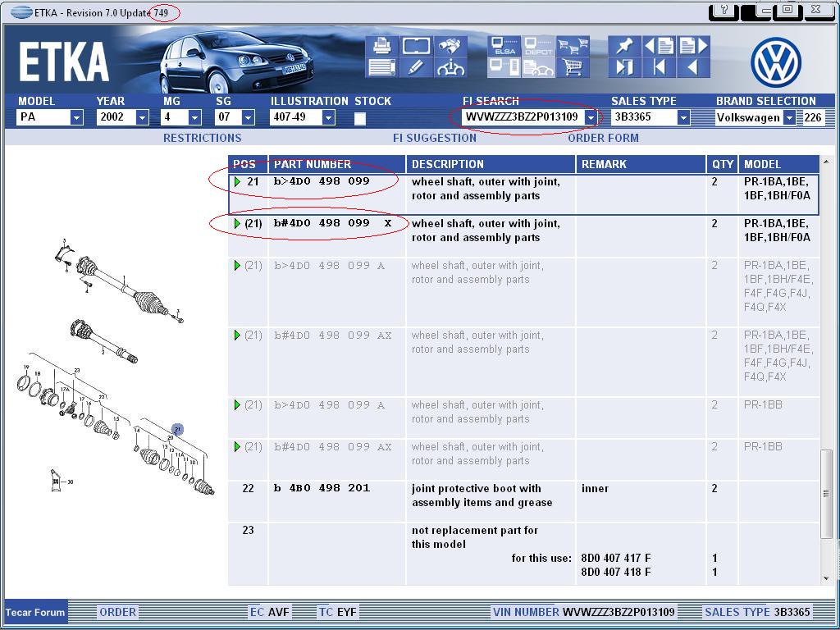
Task: Open the RESTRICTIONS link
Action: tap(203, 138)
